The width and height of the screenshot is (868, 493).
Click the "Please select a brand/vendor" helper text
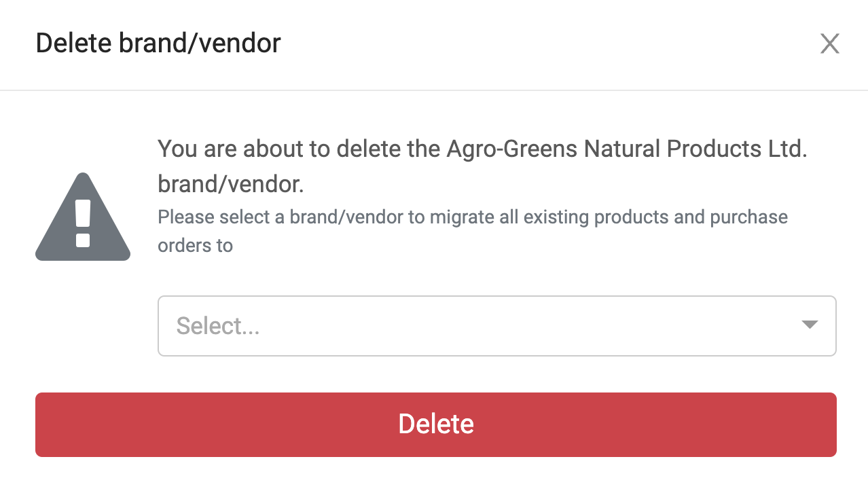472,217
